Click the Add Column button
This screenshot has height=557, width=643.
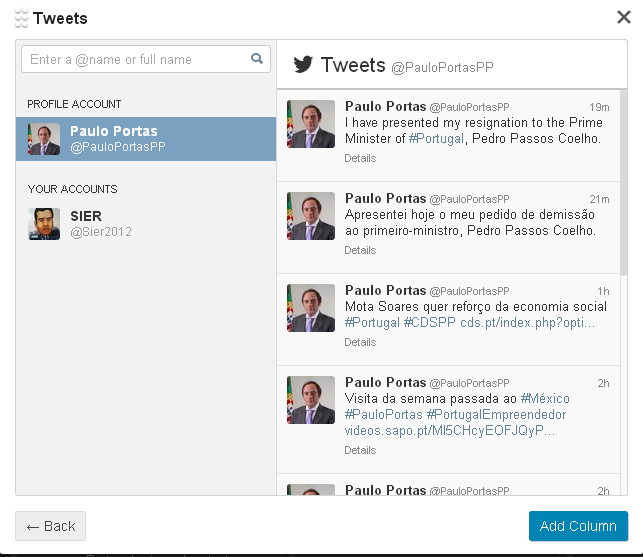click(x=578, y=526)
